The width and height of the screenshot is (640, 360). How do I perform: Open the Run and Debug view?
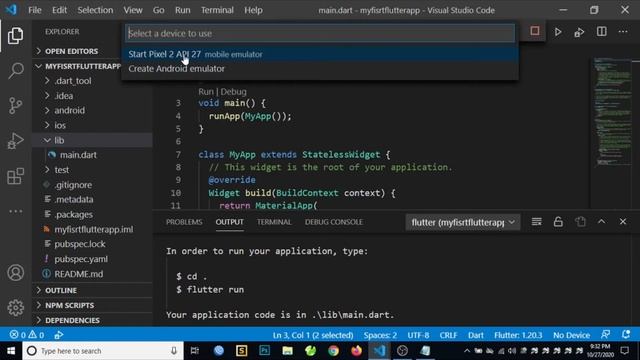tap(16, 141)
